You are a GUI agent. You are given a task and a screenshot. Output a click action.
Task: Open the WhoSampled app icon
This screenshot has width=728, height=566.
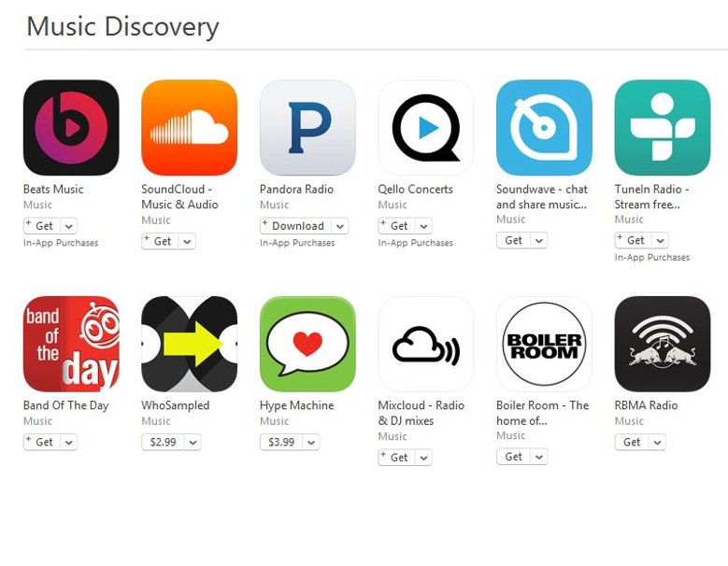tap(190, 344)
